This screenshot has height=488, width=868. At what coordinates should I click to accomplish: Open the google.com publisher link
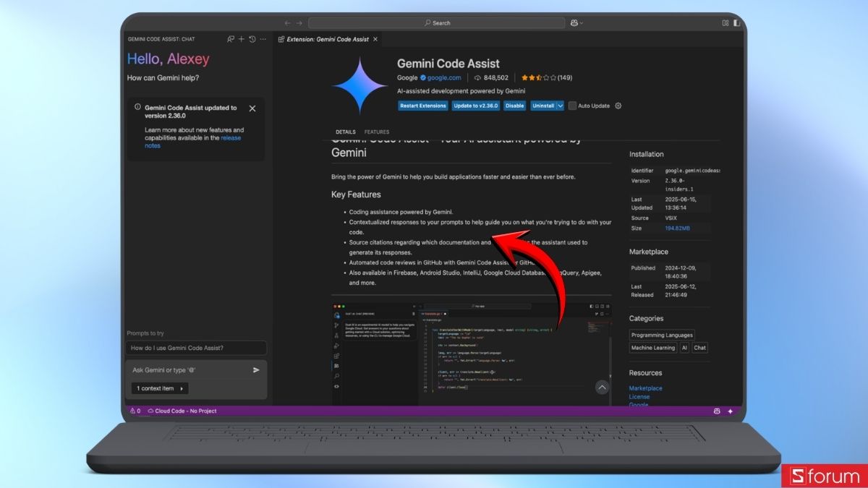click(x=444, y=77)
